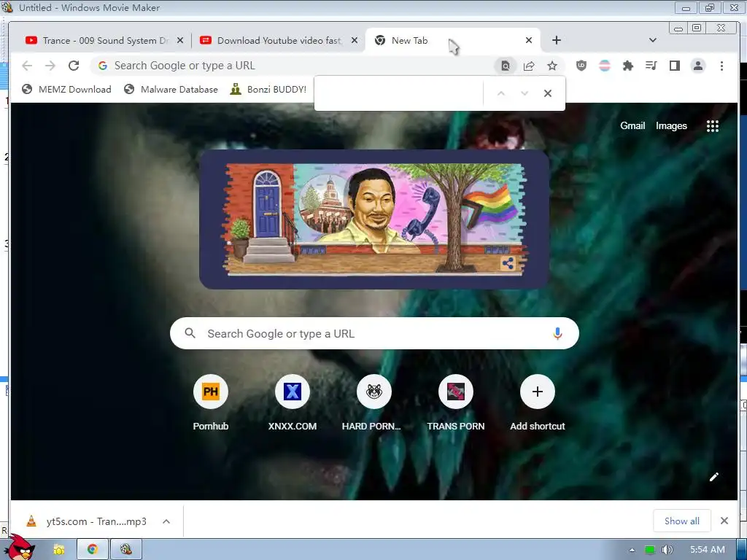Dismiss the downloads bar with X
The width and height of the screenshot is (747, 560).
(724, 521)
